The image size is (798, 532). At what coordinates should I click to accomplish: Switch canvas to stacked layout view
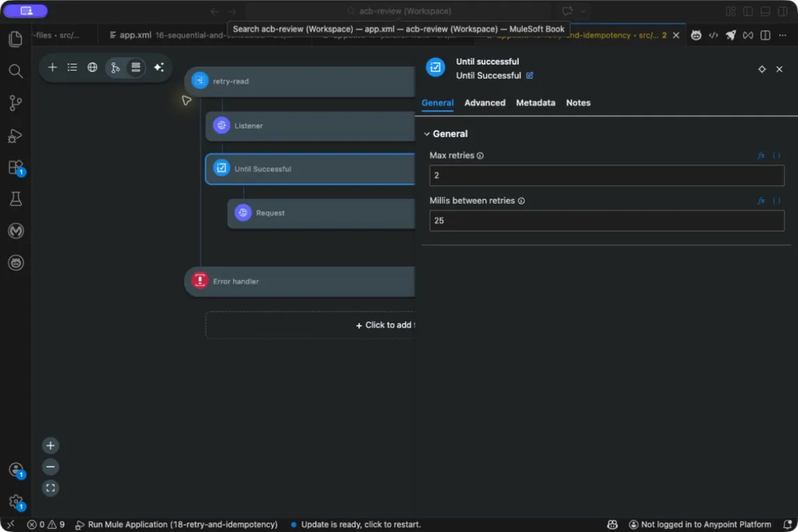135,67
